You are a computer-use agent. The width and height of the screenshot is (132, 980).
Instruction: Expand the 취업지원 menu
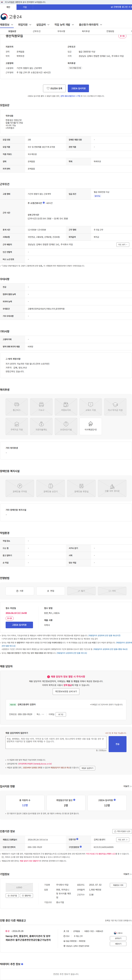point(25,25)
